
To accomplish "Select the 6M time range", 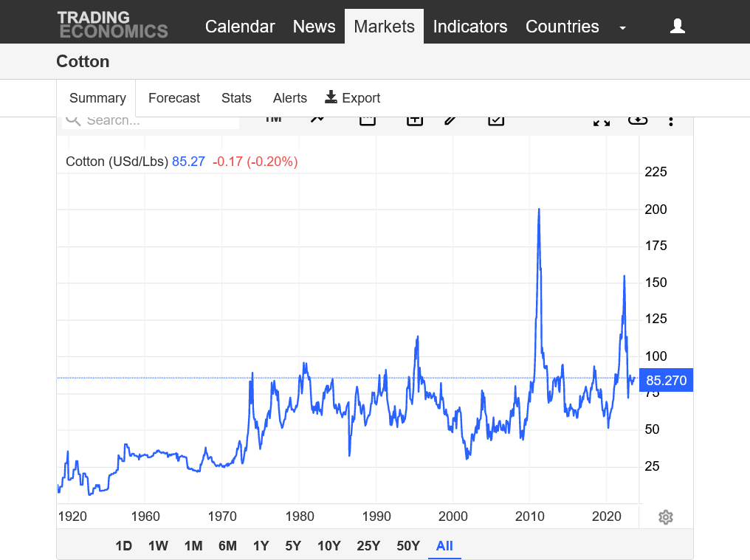I will (227, 546).
